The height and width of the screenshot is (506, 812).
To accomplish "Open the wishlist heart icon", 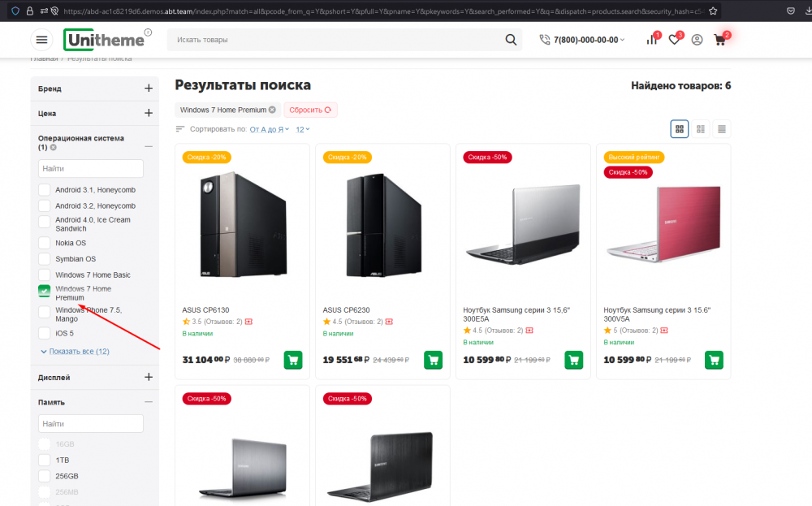I will [674, 40].
